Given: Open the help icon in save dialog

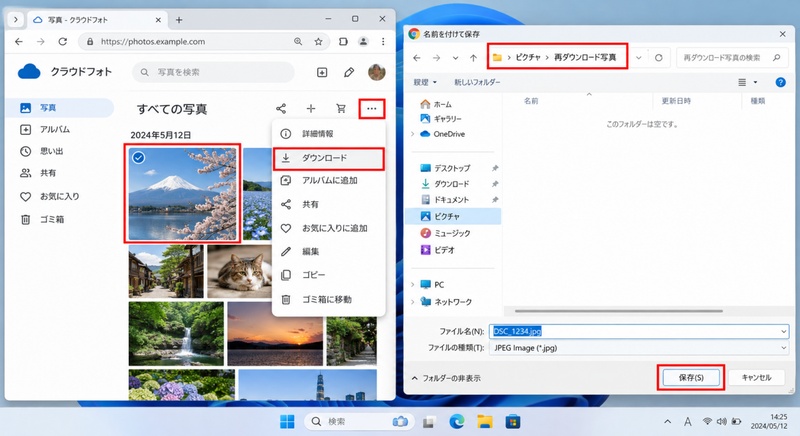Looking at the screenshot, I should (x=780, y=82).
